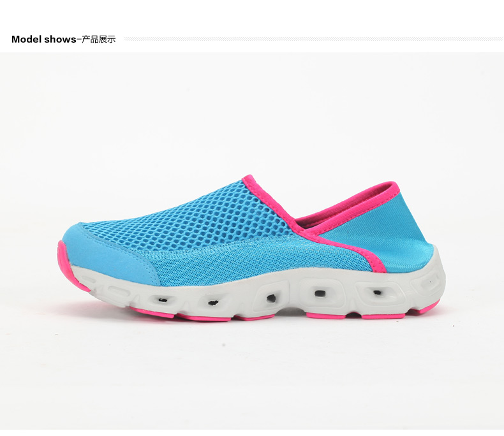Click the second drainage hole in the midsole
The height and width of the screenshot is (436, 504).
pos(213,302)
